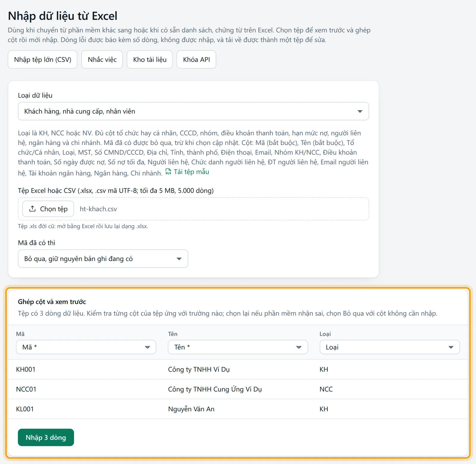The image size is (476, 464).
Task: Click the NCC value in Loại column
Action: pos(326,389)
